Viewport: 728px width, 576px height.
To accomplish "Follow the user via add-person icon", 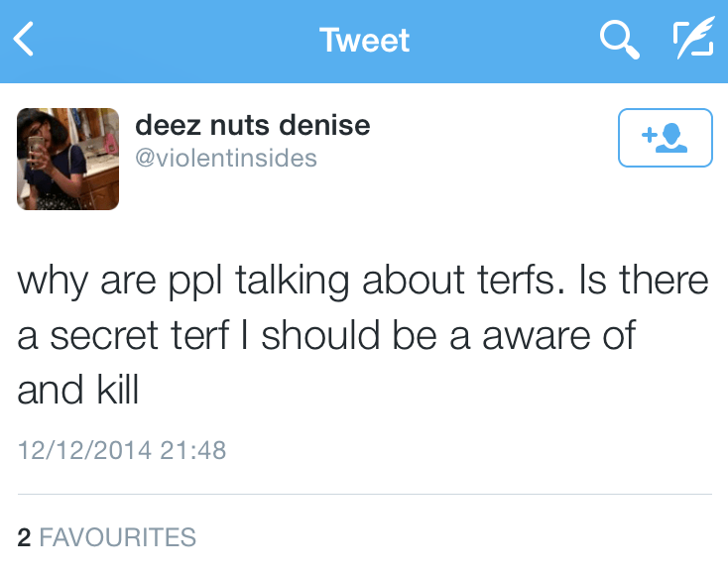I will point(665,138).
